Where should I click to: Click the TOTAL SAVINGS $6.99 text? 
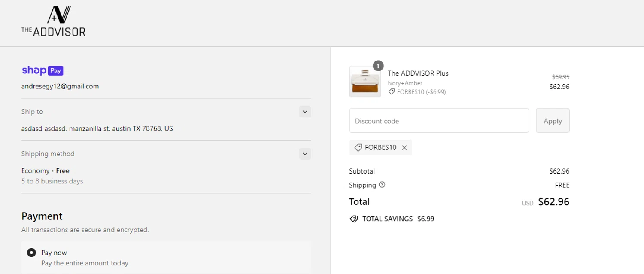click(398, 219)
